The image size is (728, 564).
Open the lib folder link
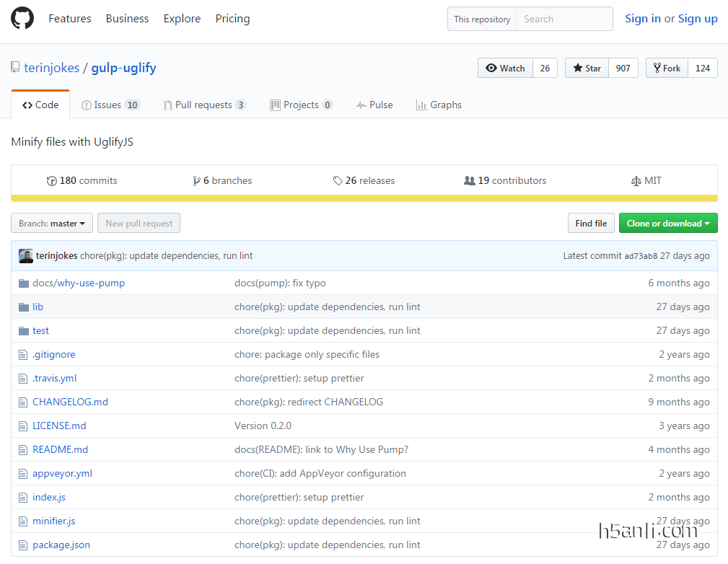(38, 307)
